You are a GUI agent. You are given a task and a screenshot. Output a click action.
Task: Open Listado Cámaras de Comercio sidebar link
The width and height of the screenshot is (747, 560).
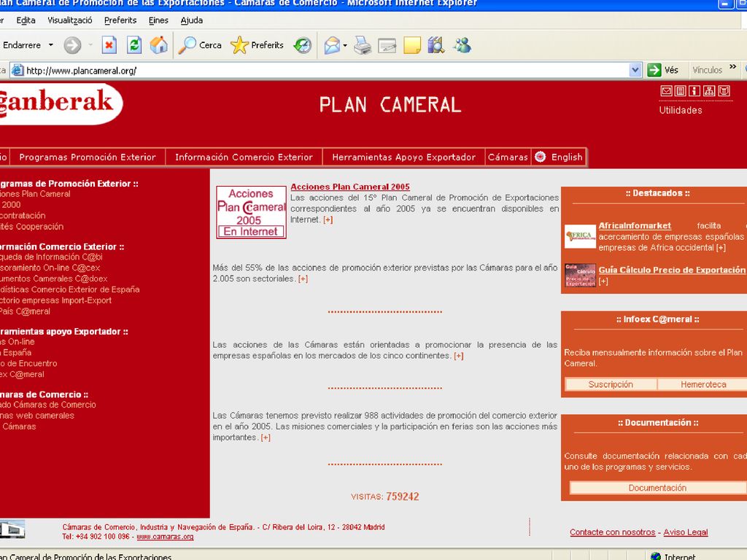[x=48, y=405]
